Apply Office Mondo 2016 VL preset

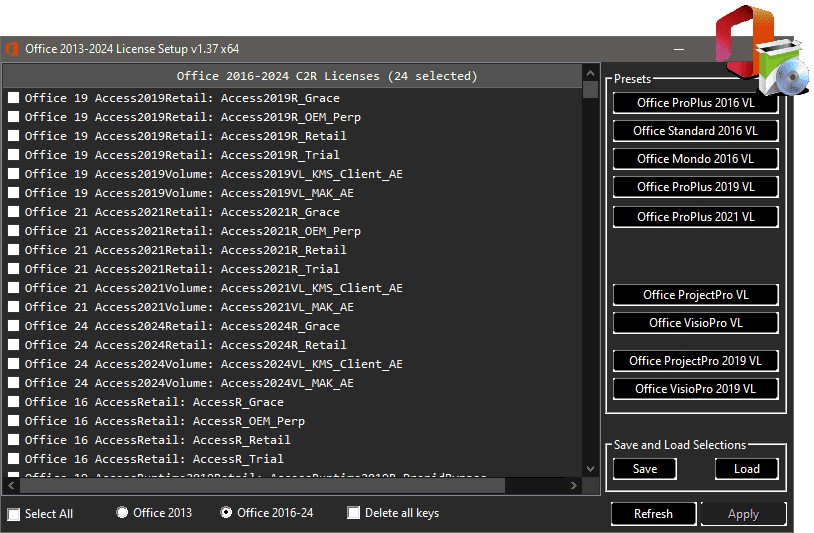point(696,159)
